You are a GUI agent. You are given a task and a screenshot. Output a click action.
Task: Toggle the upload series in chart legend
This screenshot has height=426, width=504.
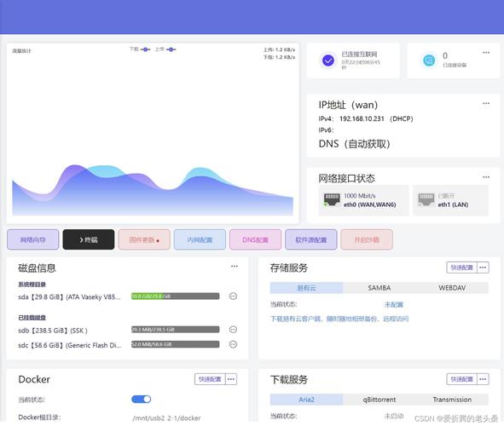coord(165,49)
